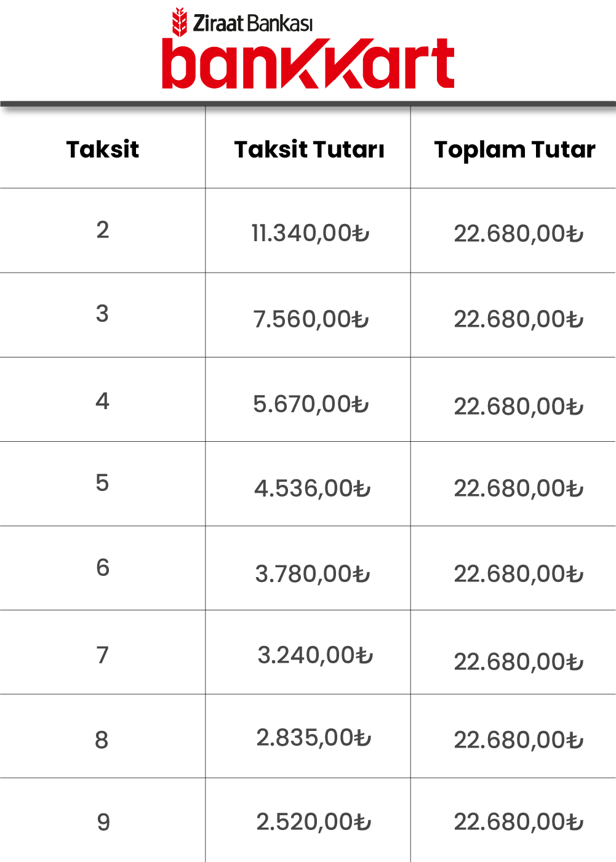
Task: Click the 8 installment row number
Action: [x=102, y=740]
